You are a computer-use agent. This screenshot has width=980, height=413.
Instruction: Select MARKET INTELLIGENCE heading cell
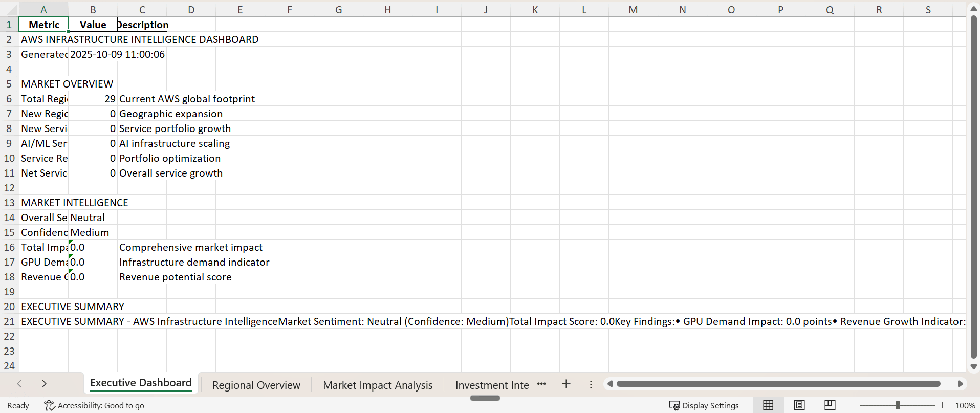(x=75, y=203)
